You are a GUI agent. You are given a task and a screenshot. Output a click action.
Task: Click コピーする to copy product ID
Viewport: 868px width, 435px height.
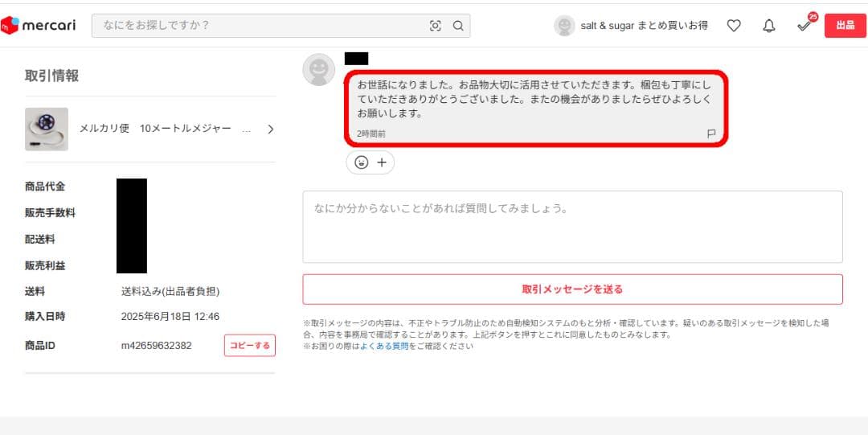pyautogui.click(x=249, y=346)
